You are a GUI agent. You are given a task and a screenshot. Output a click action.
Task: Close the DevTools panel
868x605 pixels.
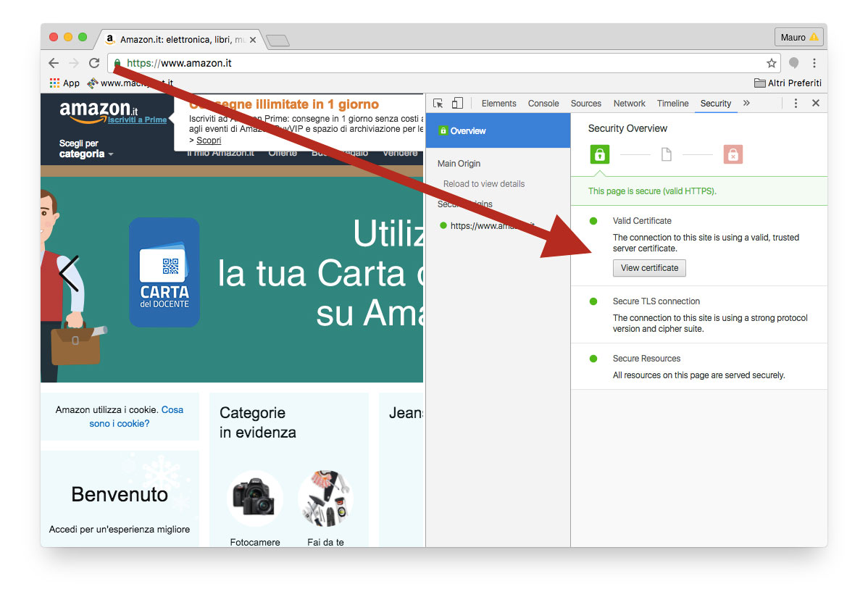point(815,103)
